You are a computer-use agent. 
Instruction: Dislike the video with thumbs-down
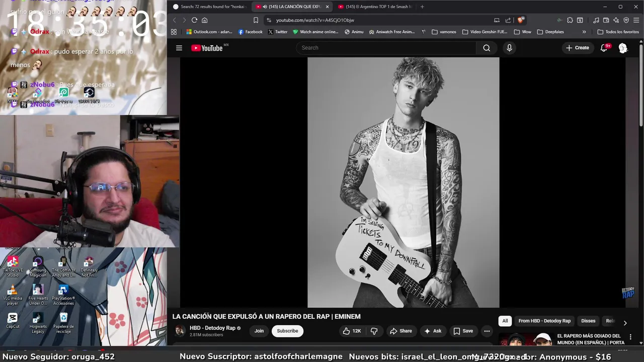(x=374, y=331)
